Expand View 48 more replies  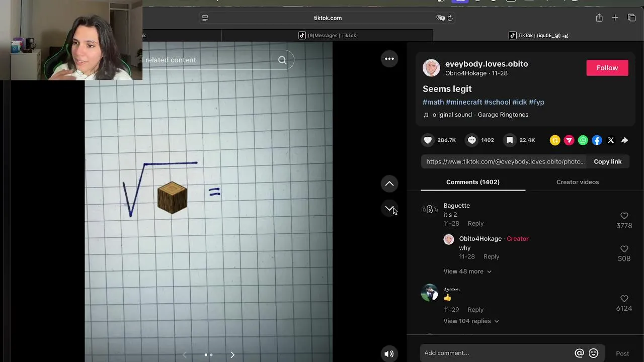click(467, 271)
